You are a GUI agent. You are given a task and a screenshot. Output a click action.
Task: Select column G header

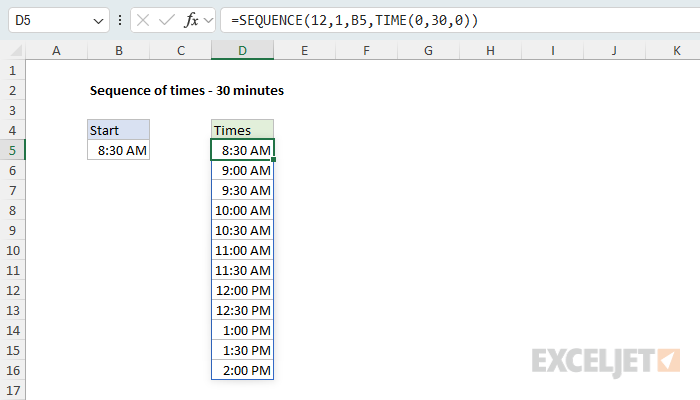coord(429,50)
